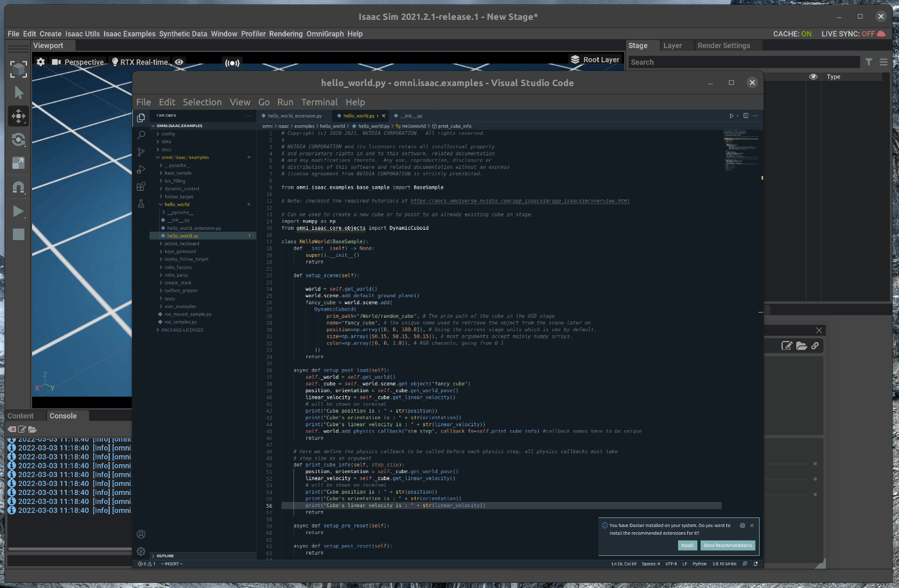
Task: Open viewport settings gear icon
Action: pos(40,62)
